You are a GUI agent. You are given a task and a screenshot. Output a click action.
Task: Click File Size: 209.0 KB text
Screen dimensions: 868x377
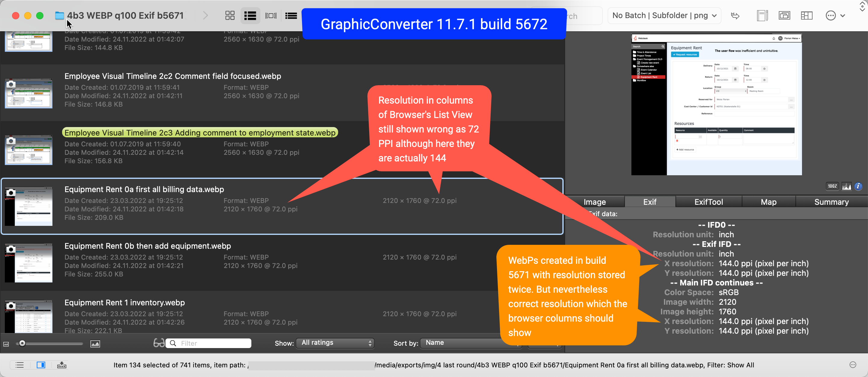point(94,217)
